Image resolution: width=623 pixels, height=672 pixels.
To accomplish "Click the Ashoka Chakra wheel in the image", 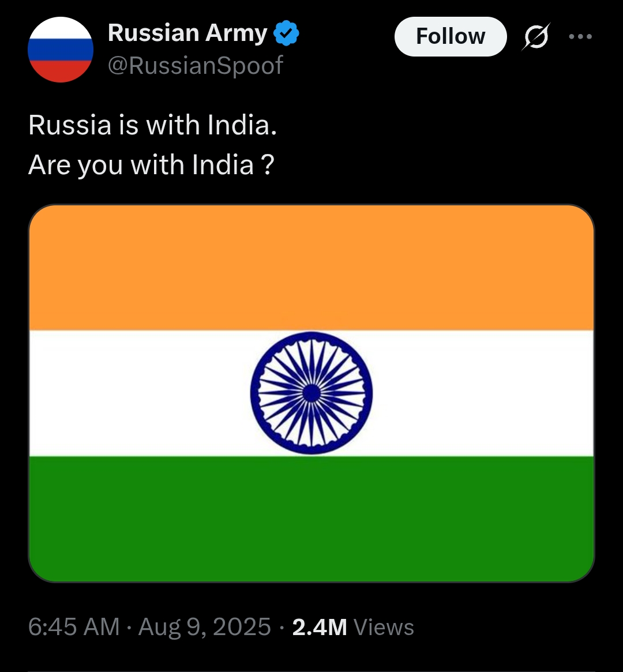I will pos(311,393).
